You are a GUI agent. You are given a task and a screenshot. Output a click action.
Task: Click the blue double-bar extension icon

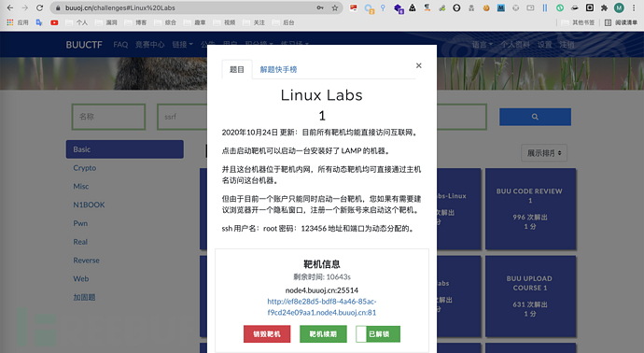(x=545, y=7)
